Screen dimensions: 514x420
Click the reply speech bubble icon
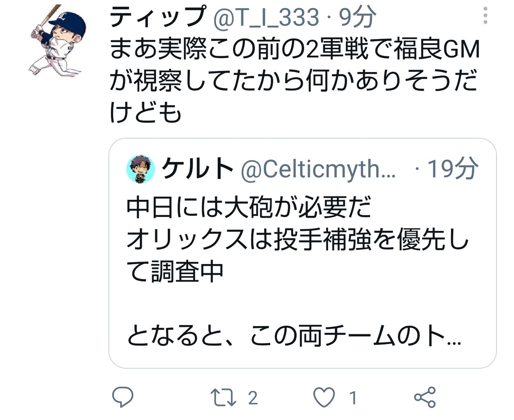pos(123,397)
